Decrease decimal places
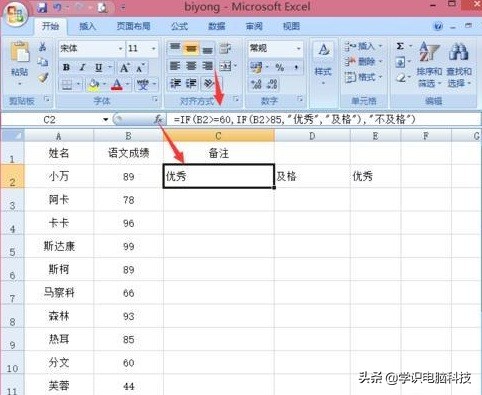The width and height of the screenshot is (482, 395). [272, 84]
